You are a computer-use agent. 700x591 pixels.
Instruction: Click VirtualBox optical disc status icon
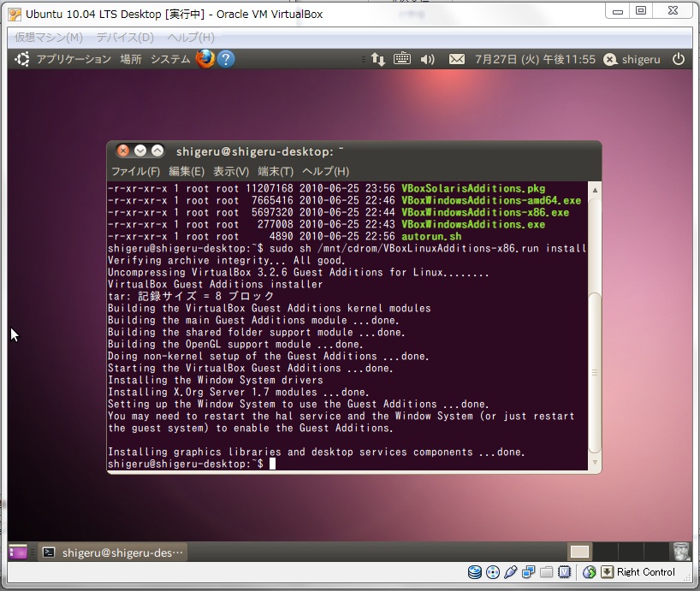tap(493, 572)
